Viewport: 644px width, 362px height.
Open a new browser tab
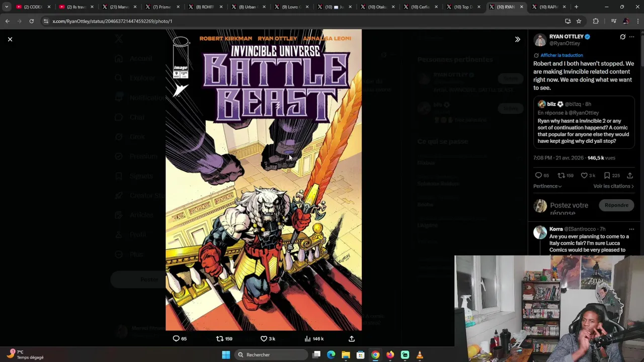coord(577,7)
